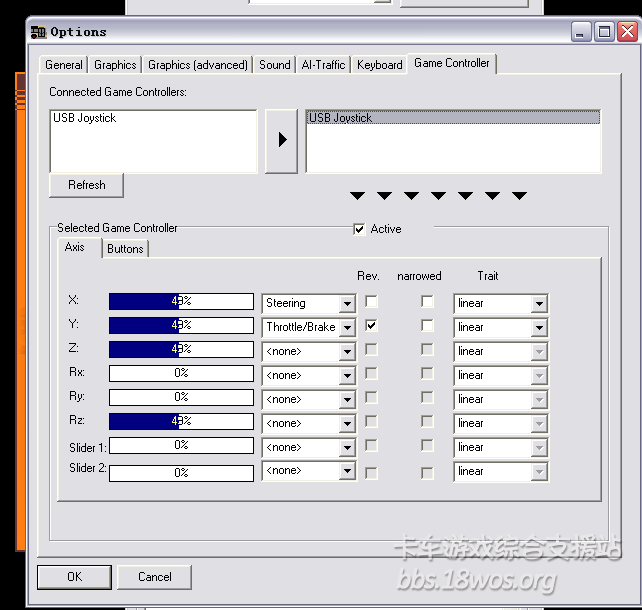Click the Options window title icon
The image size is (642, 610).
coord(38,32)
